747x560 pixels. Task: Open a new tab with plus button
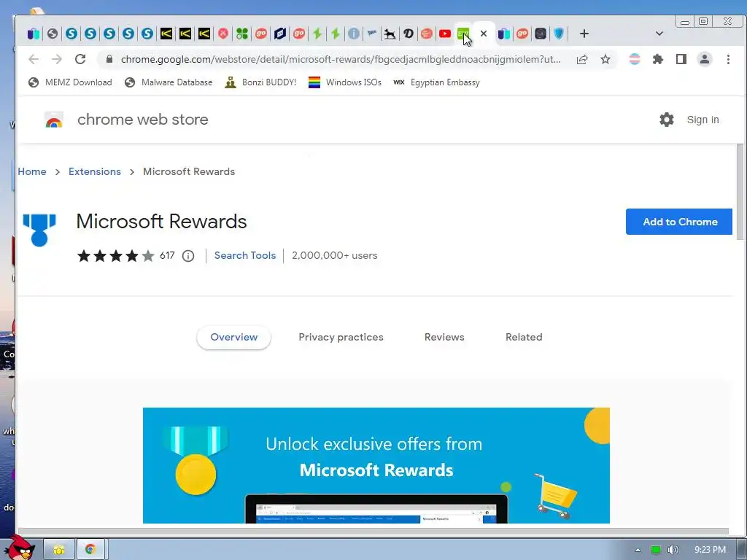584,34
